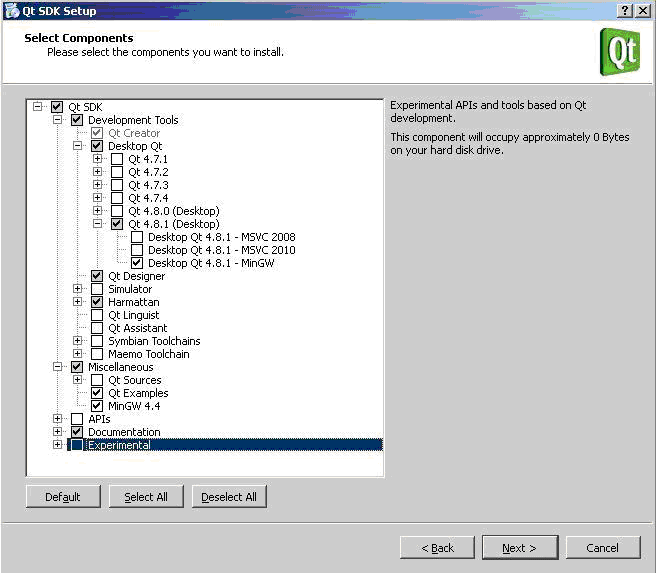Check the Qt 4.7.2 checkbox
The width and height of the screenshot is (656, 573).
click(x=117, y=172)
